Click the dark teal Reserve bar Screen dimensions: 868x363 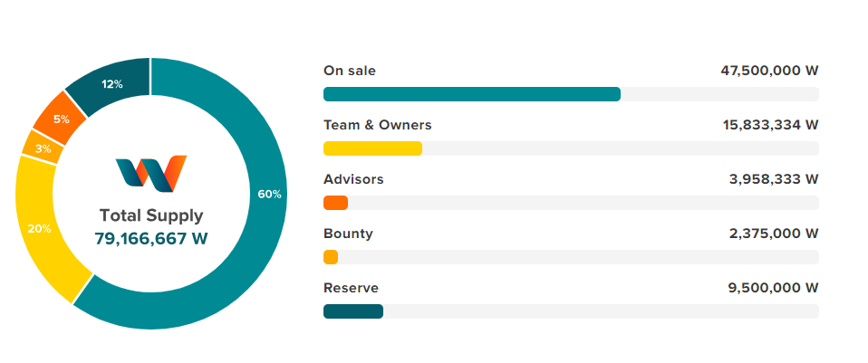tap(353, 311)
